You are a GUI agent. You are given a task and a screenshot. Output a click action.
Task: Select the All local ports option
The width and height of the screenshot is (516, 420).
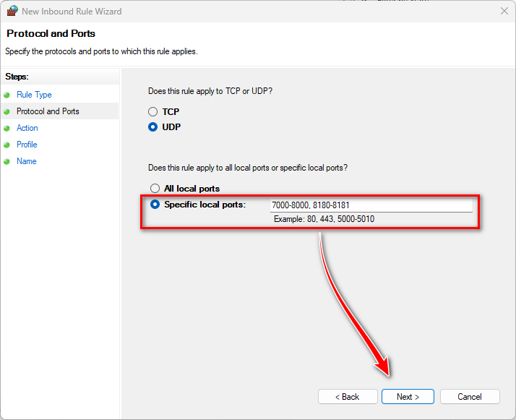tap(155, 189)
